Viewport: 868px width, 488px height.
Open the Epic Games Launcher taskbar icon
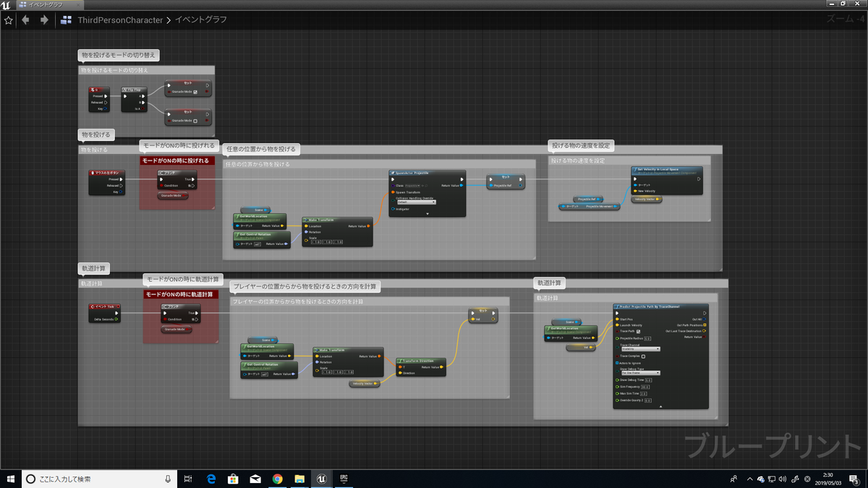click(x=344, y=479)
